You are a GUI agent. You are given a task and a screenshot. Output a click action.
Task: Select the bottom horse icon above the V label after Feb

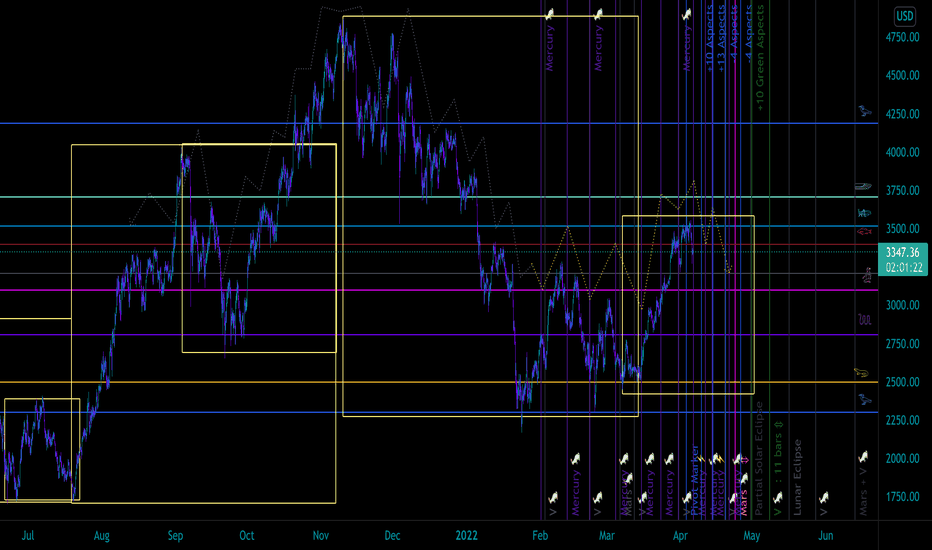[553, 497]
